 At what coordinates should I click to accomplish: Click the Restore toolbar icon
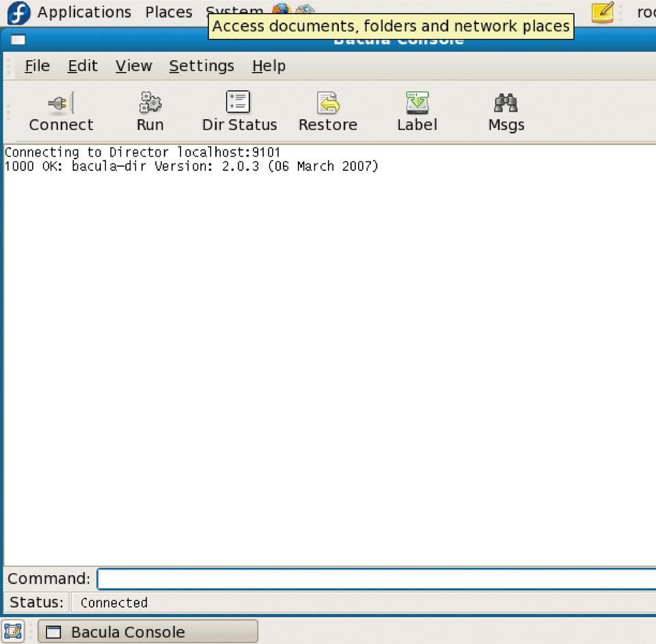tap(329, 103)
